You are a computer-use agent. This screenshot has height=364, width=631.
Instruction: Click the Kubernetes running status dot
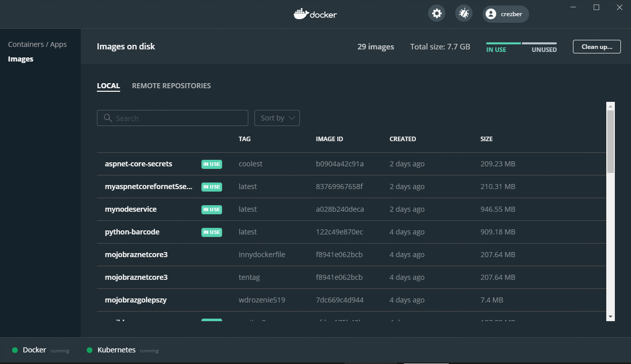point(90,350)
